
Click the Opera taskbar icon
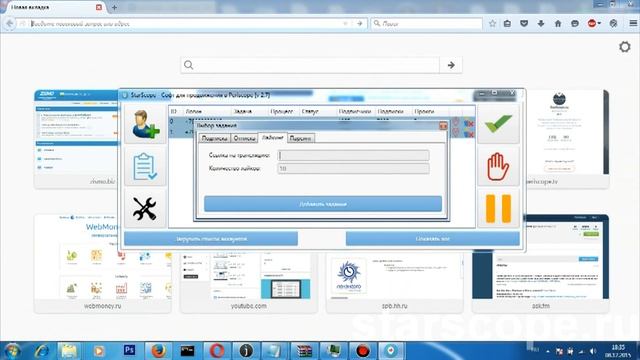point(217,351)
